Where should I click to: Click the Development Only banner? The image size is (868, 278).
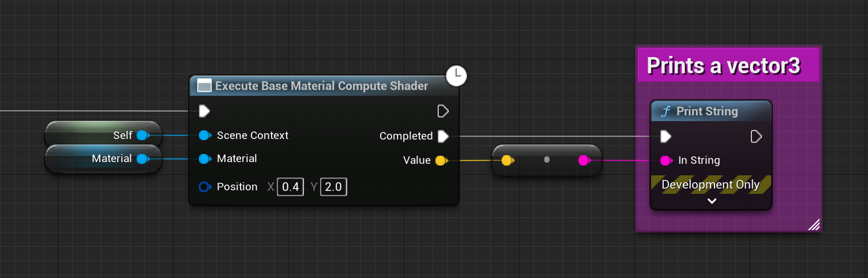point(711,185)
